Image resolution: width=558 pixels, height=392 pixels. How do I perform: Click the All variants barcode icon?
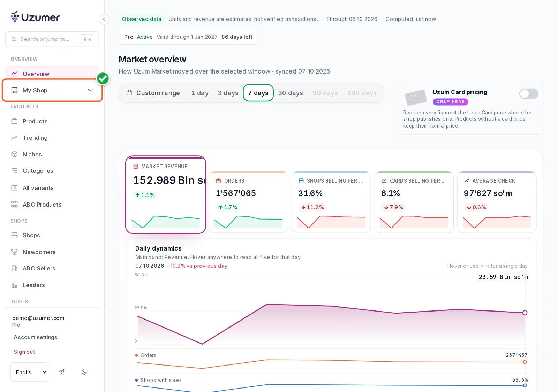(x=14, y=188)
